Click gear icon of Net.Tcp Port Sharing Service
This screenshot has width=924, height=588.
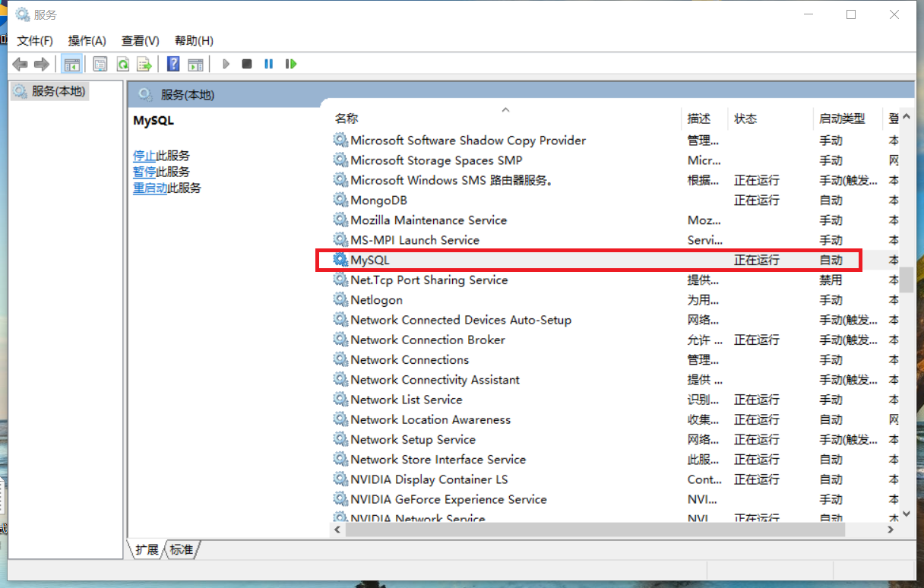(x=340, y=280)
